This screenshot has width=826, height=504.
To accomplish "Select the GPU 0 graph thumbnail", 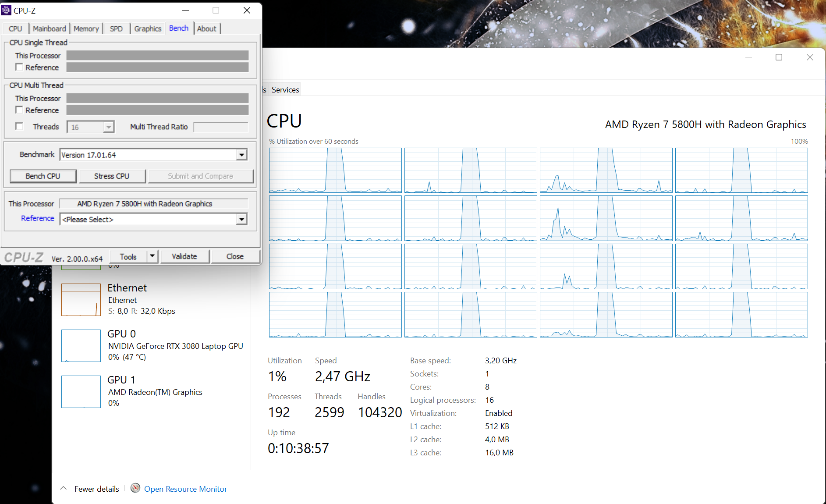I will [x=81, y=346].
